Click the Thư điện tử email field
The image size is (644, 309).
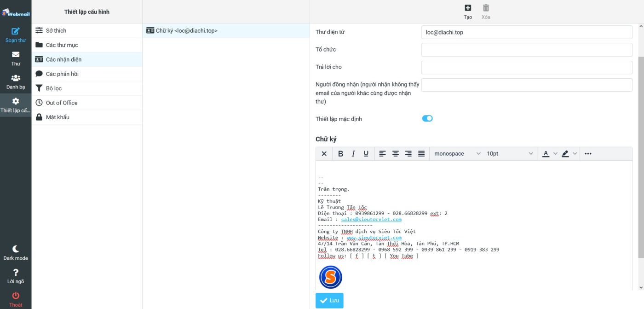(x=527, y=32)
